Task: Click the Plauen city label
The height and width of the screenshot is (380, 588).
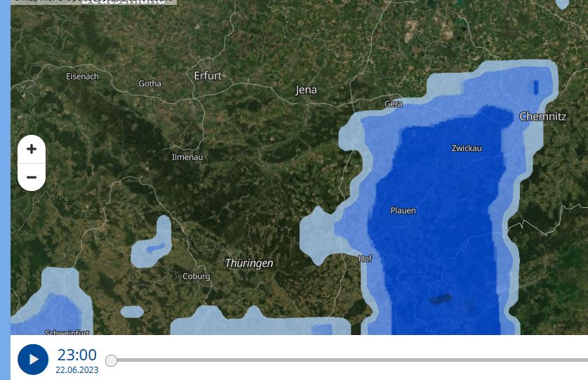Action: pyautogui.click(x=403, y=210)
